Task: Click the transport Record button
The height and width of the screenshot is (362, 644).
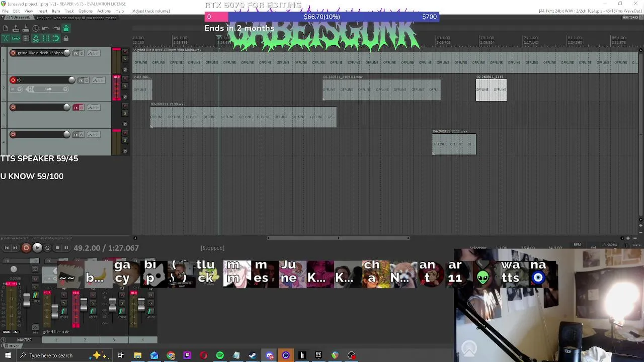Action: [26, 248]
